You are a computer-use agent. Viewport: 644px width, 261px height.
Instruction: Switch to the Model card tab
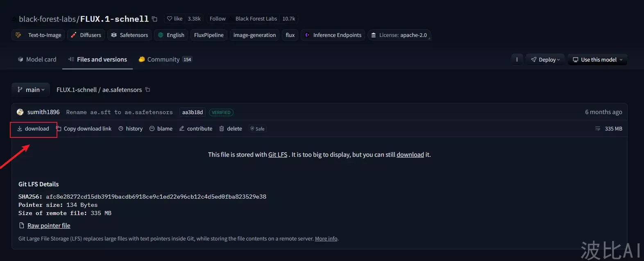[x=37, y=60]
